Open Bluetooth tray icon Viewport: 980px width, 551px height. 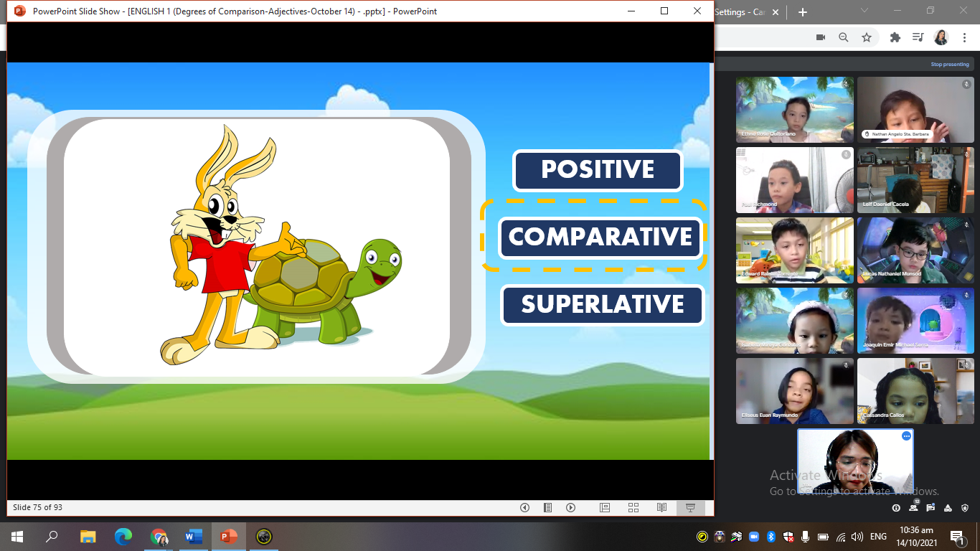coord(771,537)
